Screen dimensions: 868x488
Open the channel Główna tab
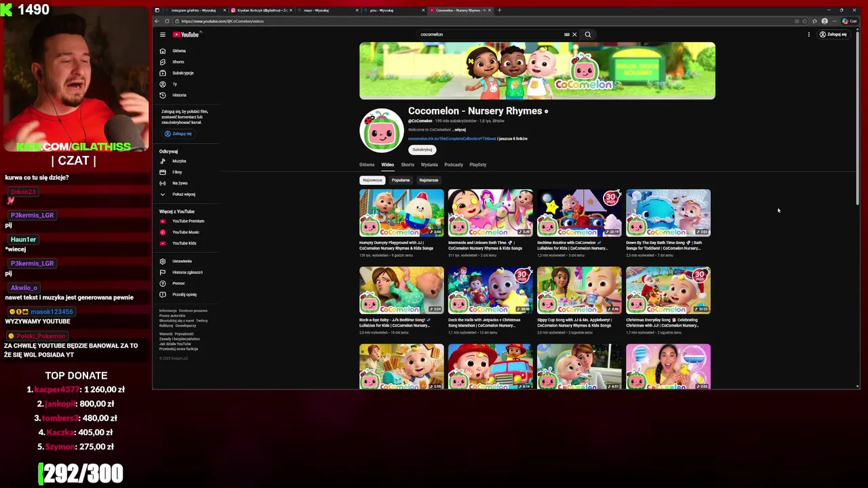367,165
